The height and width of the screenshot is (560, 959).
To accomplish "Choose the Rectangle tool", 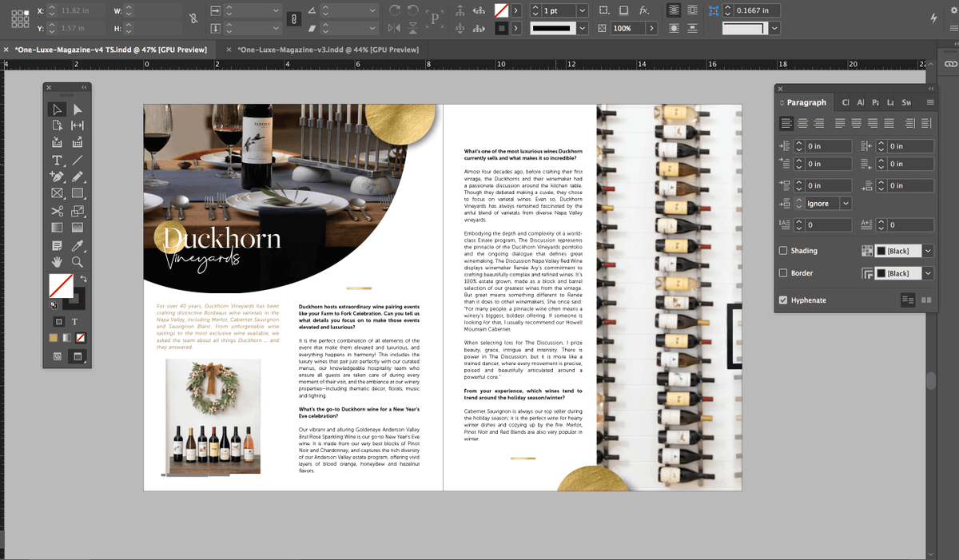I will click(78, 193).
